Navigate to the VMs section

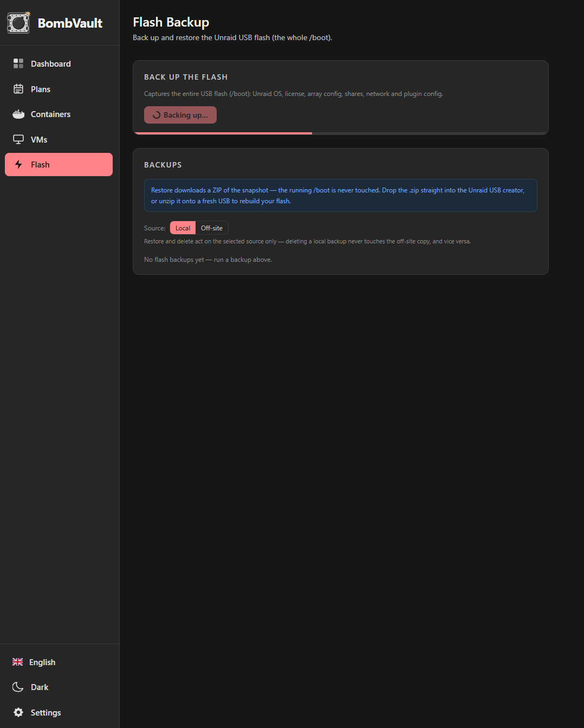(59, 139)
